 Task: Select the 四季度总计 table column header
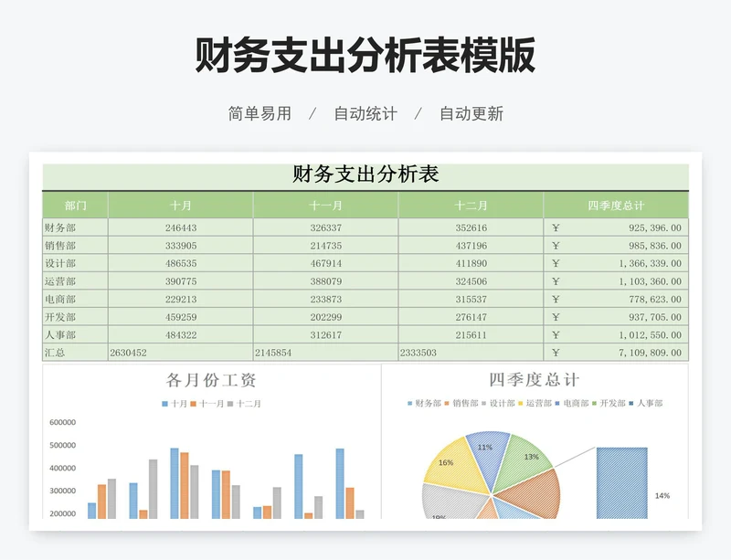(616, 206)
